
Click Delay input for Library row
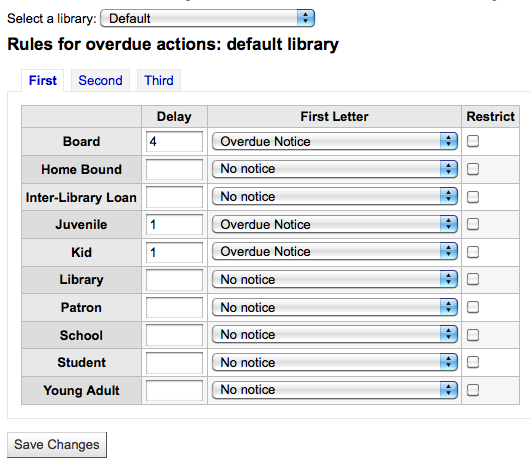(174, 280)
